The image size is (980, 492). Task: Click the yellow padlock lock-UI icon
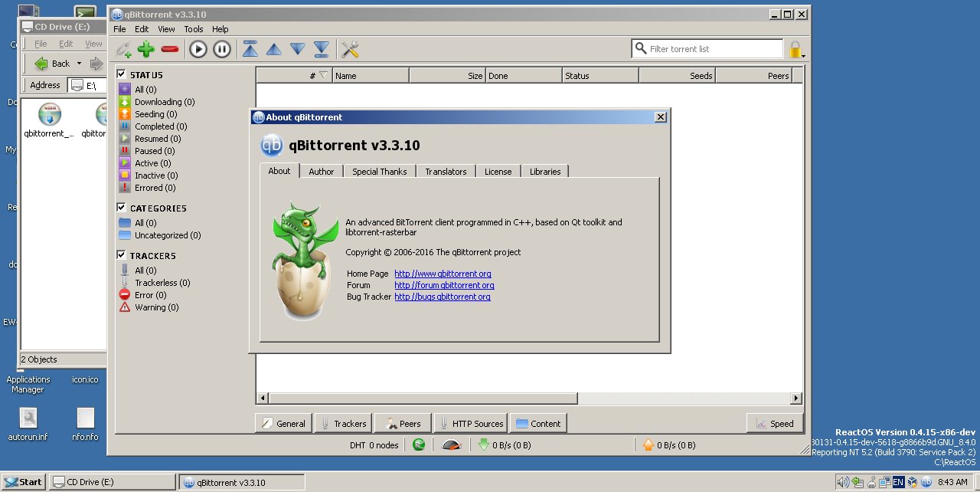tap(795, 50)
